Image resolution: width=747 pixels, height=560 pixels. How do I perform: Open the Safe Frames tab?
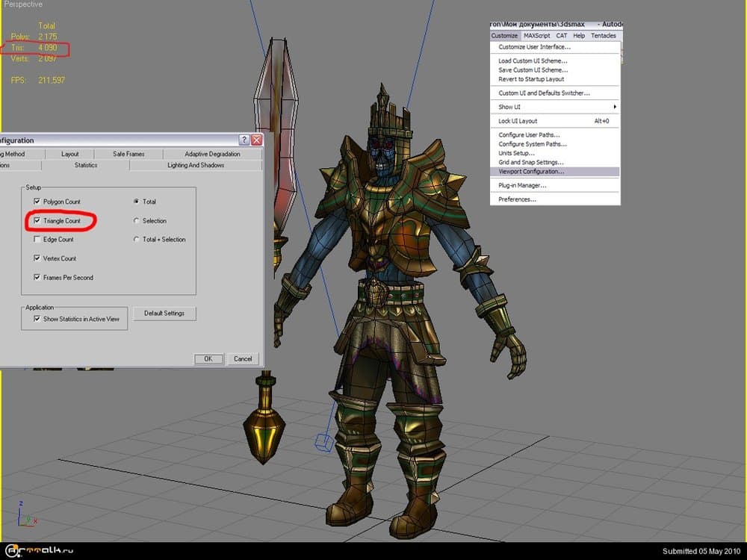pos(128,154)
